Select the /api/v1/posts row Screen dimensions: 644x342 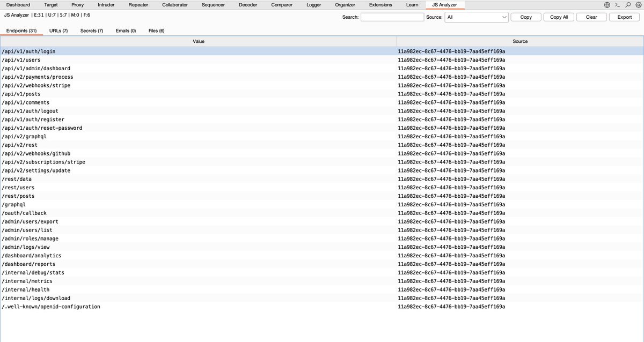pos(322,94)
